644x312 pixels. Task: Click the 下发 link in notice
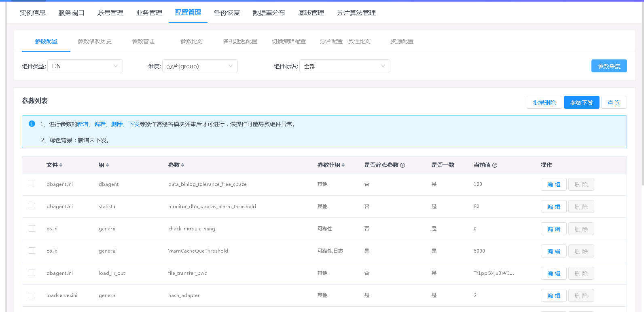[134, 124]
